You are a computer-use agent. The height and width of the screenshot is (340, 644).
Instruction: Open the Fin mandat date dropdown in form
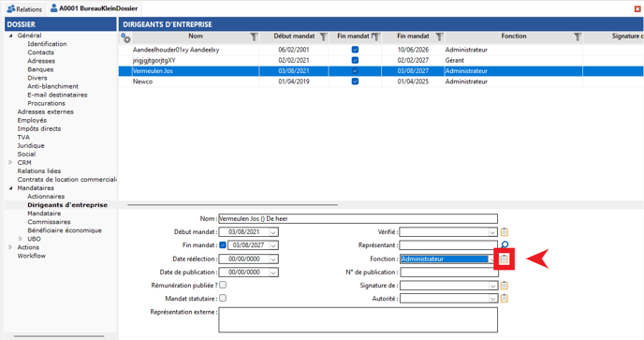coord(273,245)
